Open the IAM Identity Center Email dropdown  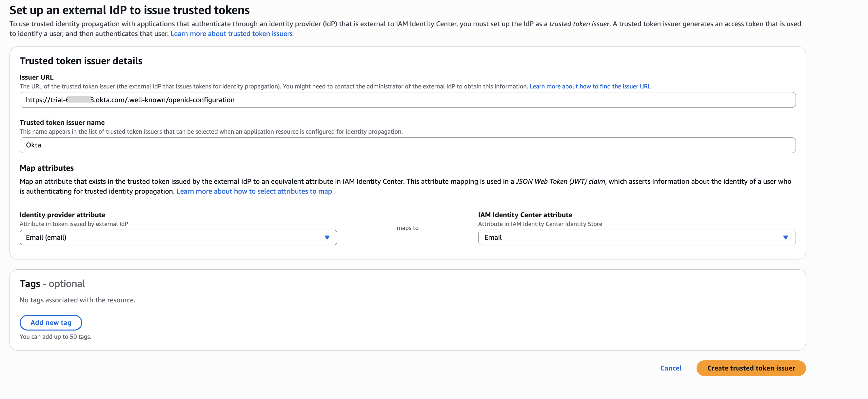click(636, 237)
